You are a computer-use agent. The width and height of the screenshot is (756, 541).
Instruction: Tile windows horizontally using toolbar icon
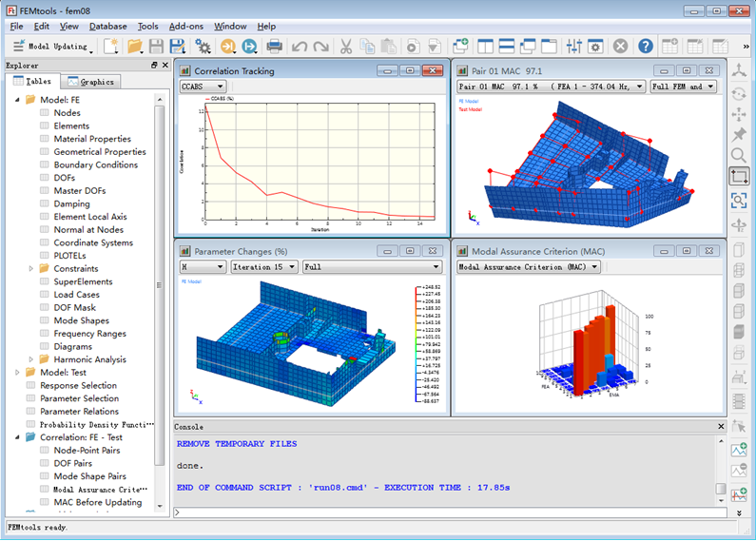pos(506,47)
